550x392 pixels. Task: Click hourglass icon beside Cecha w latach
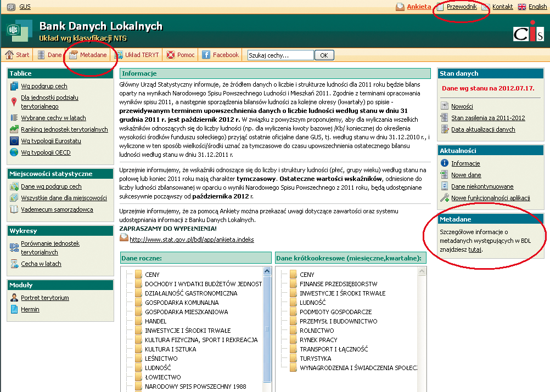point(14,264)
